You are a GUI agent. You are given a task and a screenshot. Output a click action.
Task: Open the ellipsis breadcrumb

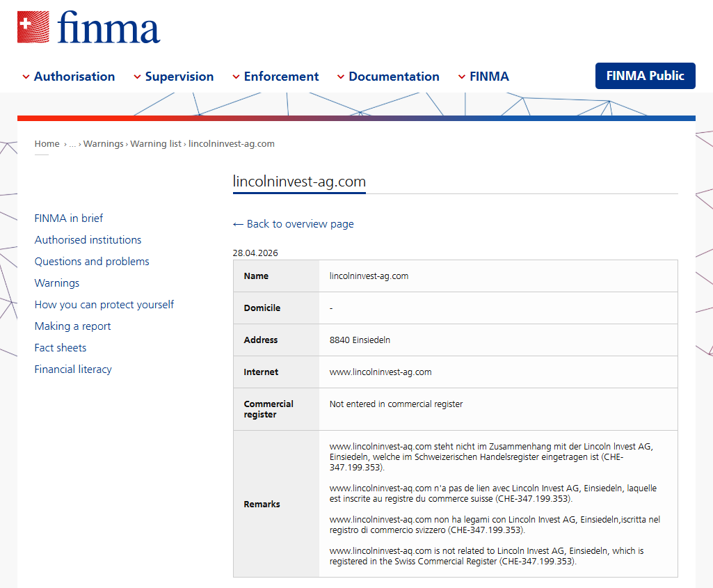(72, 144)
